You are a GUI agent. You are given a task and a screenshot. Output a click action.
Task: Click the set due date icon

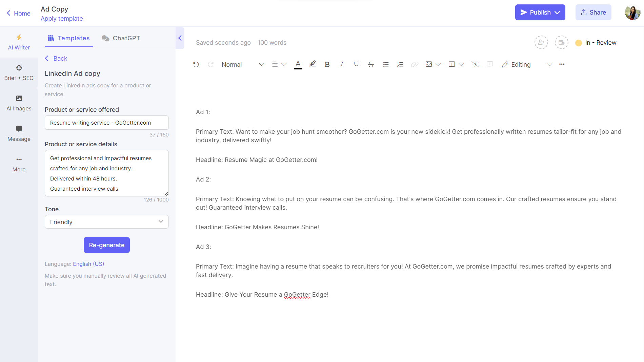[x=562, y=42]
